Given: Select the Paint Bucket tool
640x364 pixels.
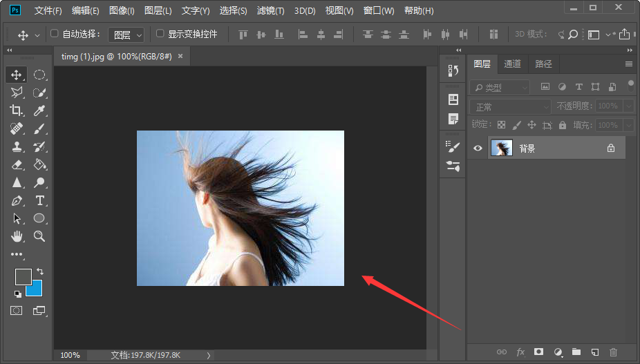Looking at the screenshot, I should [x=39, y=164].
